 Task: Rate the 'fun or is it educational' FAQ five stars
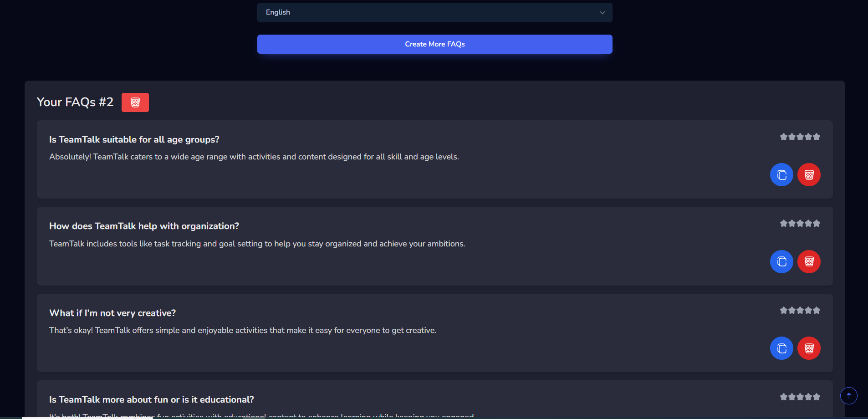[x=817, y=397]
